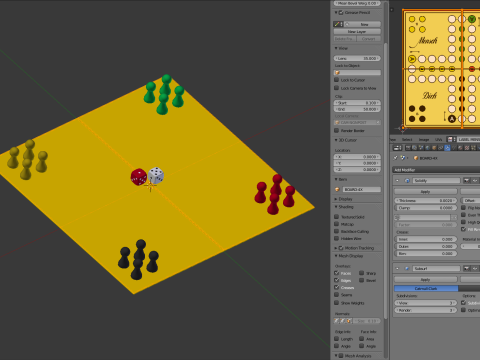480x360 pixels.
Task: Collapse the 3D Cursor panel
Action: (x=336, y=140)
